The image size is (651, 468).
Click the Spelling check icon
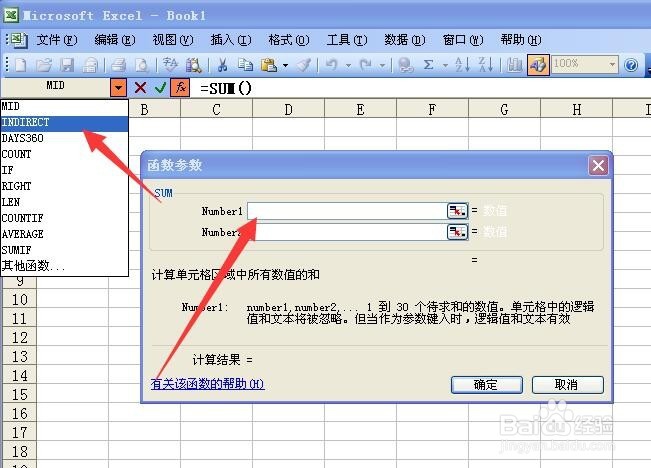pos(170,65)
